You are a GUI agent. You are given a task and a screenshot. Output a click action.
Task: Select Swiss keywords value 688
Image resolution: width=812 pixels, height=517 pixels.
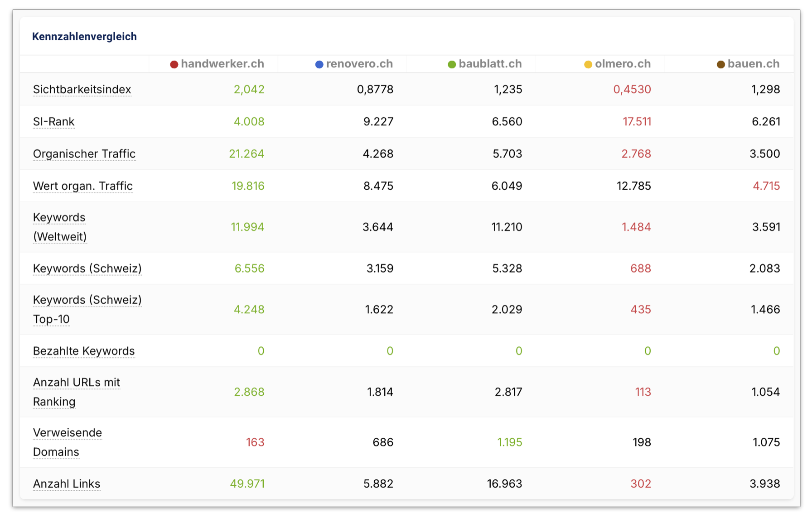point(641,268)
